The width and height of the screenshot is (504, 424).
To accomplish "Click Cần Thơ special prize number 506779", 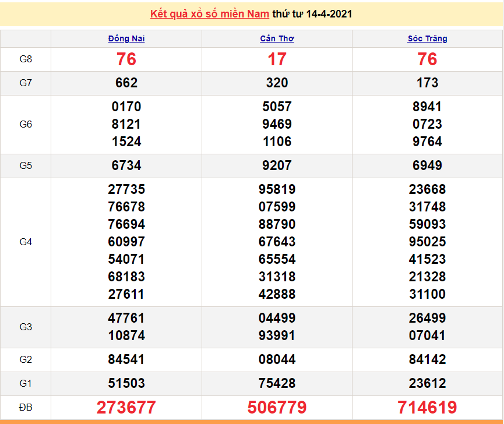I will tap(277, 407).
